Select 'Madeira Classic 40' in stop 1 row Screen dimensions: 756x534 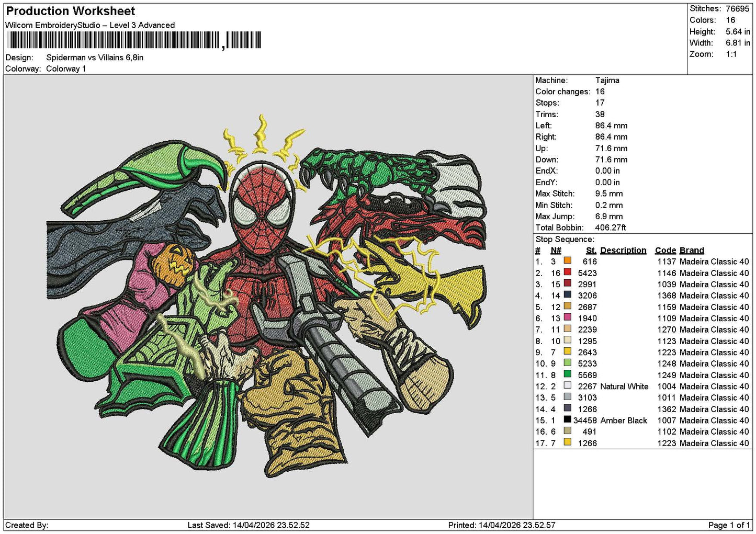point(714,262)
